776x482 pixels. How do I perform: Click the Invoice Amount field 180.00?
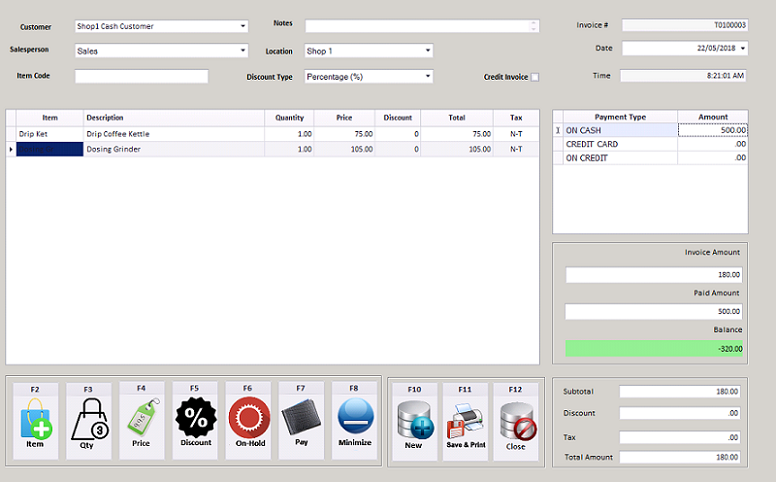tap(654, 275)
